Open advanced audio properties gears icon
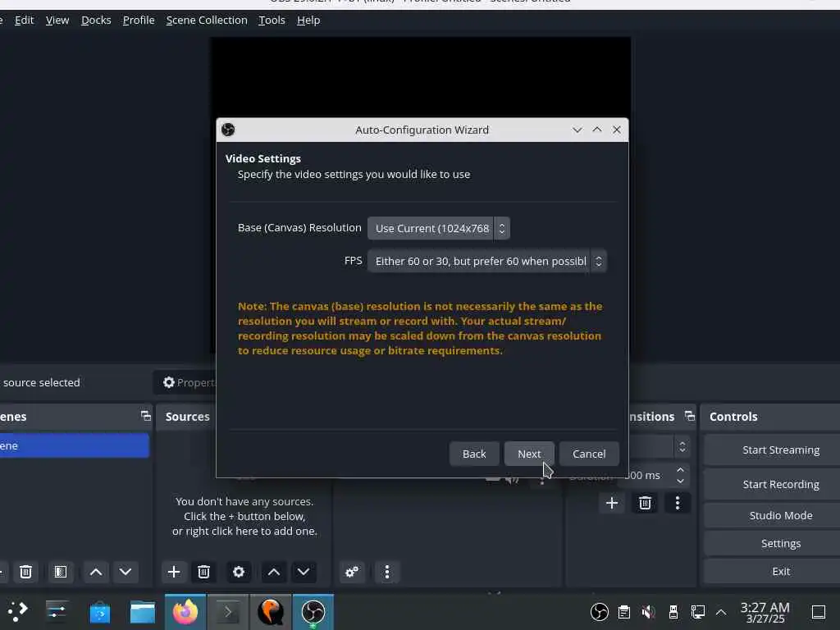840x630 pixels. [352, 572]
